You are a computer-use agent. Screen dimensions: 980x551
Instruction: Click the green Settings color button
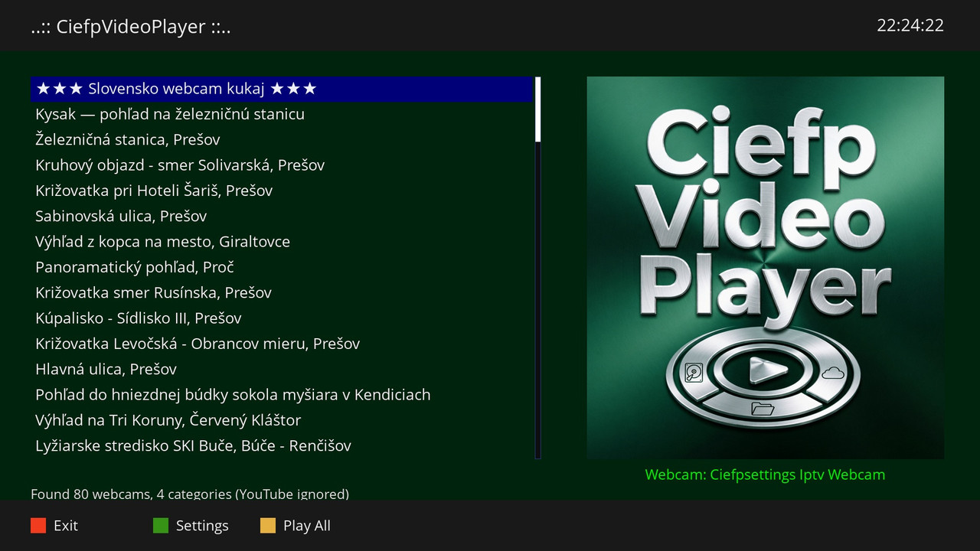click(161, 526)
